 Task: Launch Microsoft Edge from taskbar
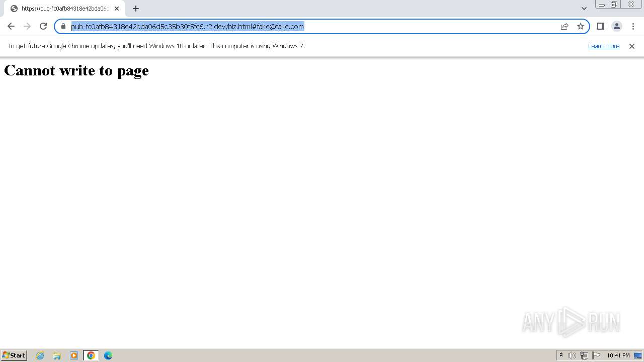click(108, 355)
